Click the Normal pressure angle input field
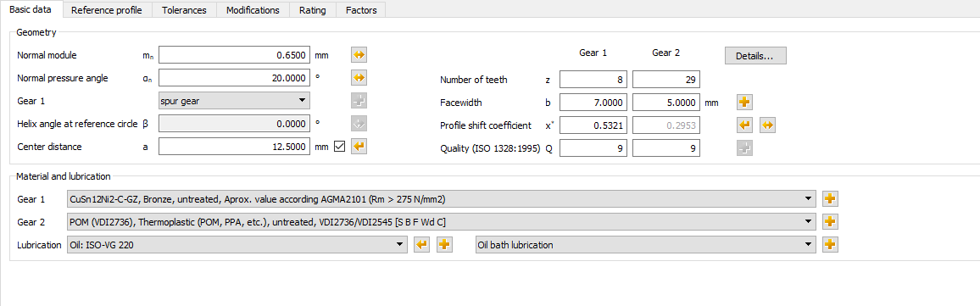Viewport: 980px width, 306px height. [x=234, y=78]
